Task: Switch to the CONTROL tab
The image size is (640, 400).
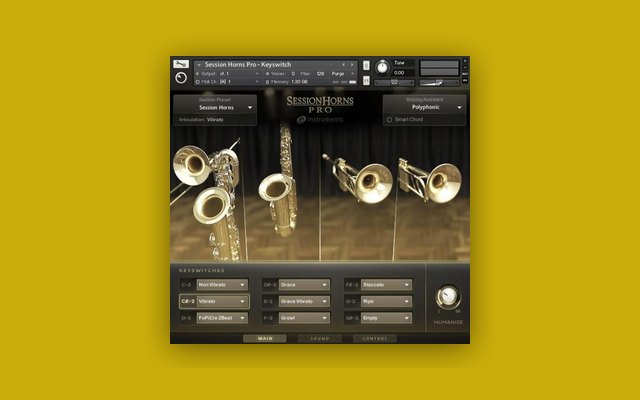Action: [x=375, y=338]
